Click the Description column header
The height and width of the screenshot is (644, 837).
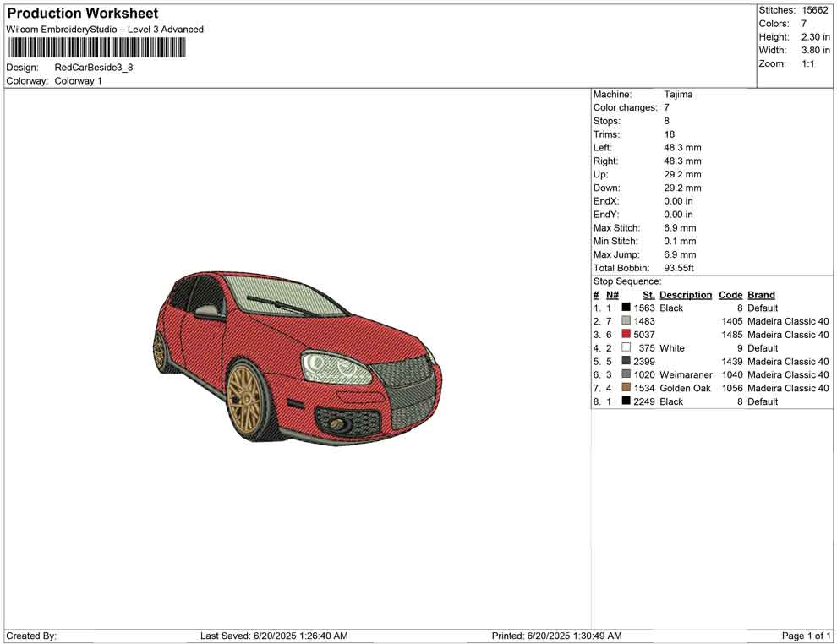point(686,295)
